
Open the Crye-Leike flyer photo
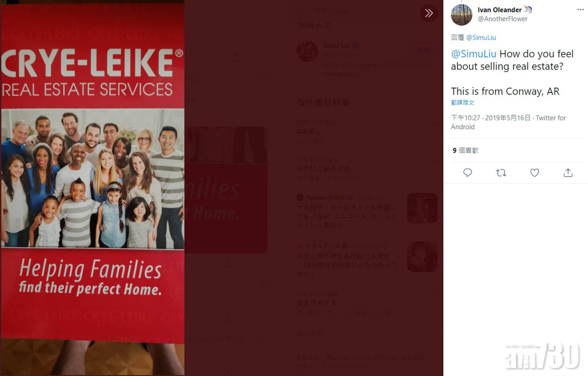(92, 188)
